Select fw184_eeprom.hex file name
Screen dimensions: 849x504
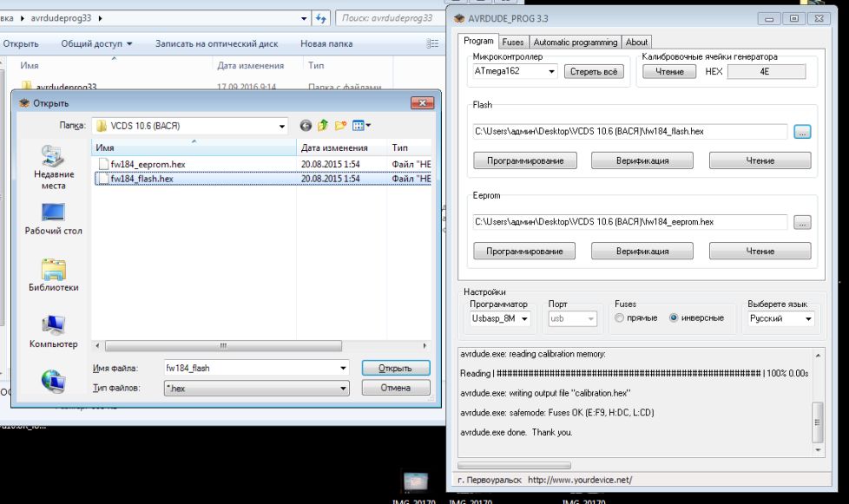pos(148,164)
